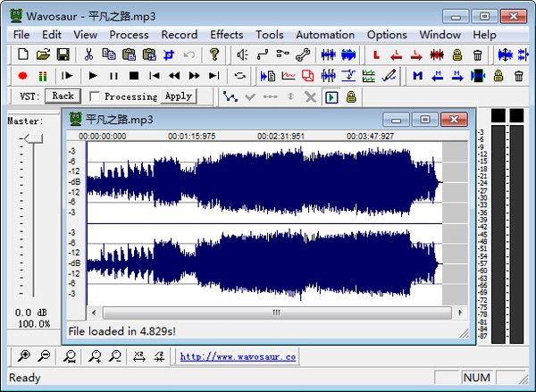The width and height of the screenshot is (536, 392).
Task: Click the yellow question mark Help icon
Action: point(214,55)
